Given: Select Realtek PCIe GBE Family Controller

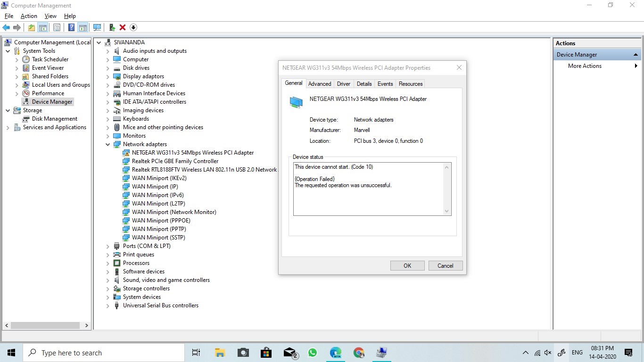Looking at the screenshot, I should coord(175,161).
